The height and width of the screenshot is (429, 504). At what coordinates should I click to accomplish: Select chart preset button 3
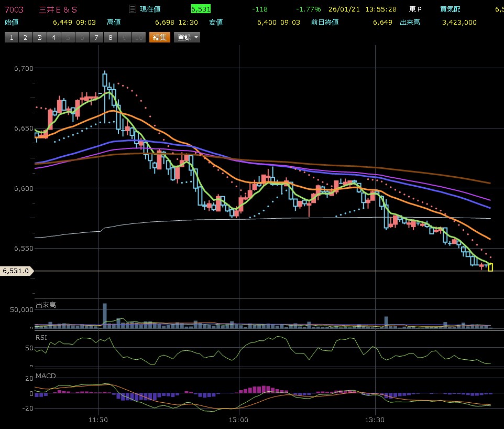[x=39, y=37]
